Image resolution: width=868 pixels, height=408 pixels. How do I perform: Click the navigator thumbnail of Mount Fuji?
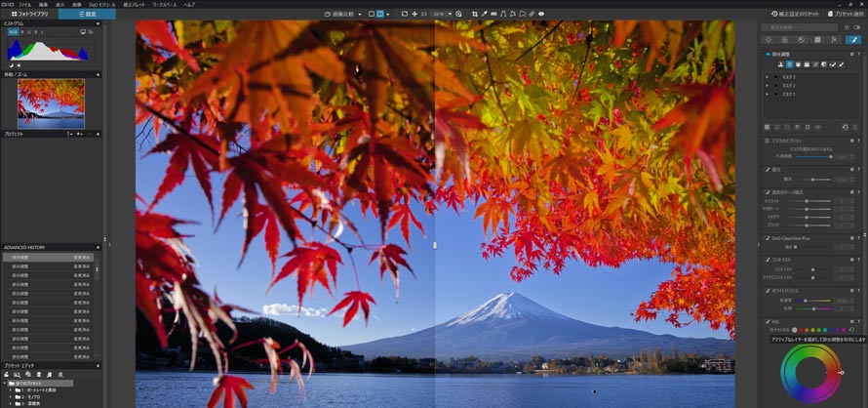coord(51,103)
